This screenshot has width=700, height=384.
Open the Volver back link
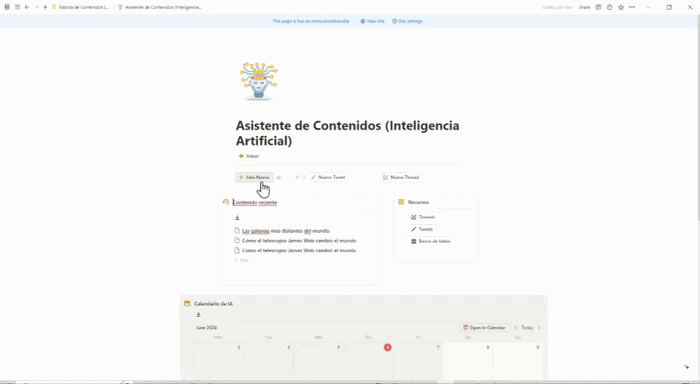point(249,156)
